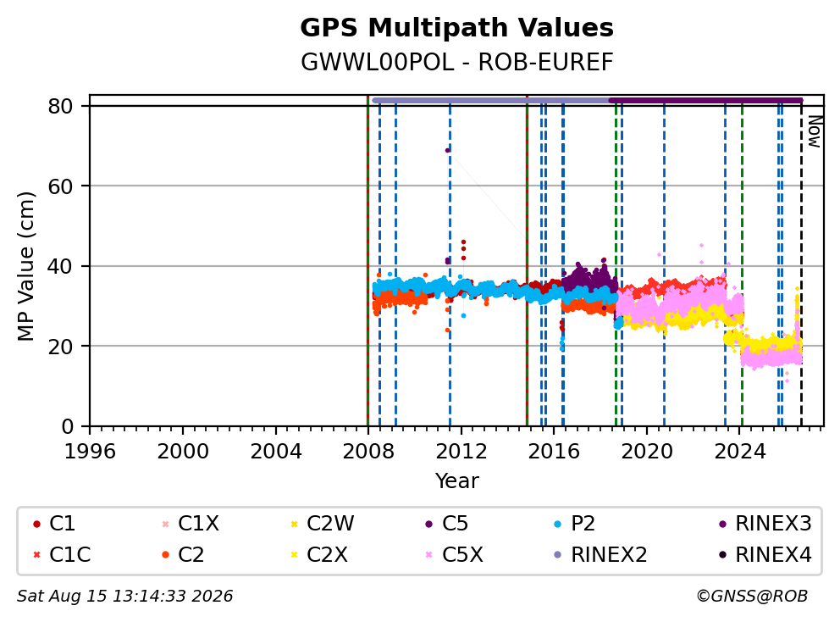The height and width of the screenshot is (622, 840).
Task: Click the MP Value (cm) axis label
Action: coord(25,266)
